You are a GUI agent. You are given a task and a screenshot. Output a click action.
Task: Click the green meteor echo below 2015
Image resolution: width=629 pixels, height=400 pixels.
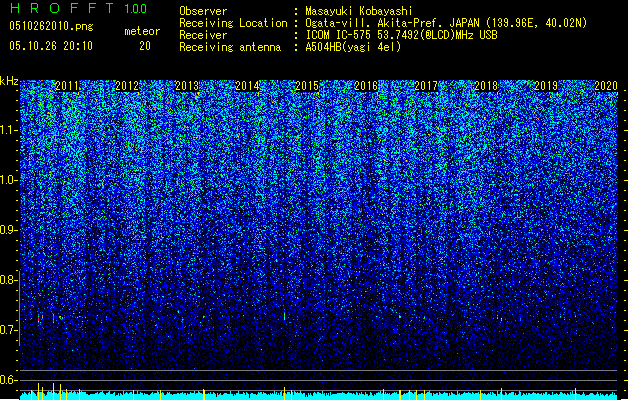point(284,316)
